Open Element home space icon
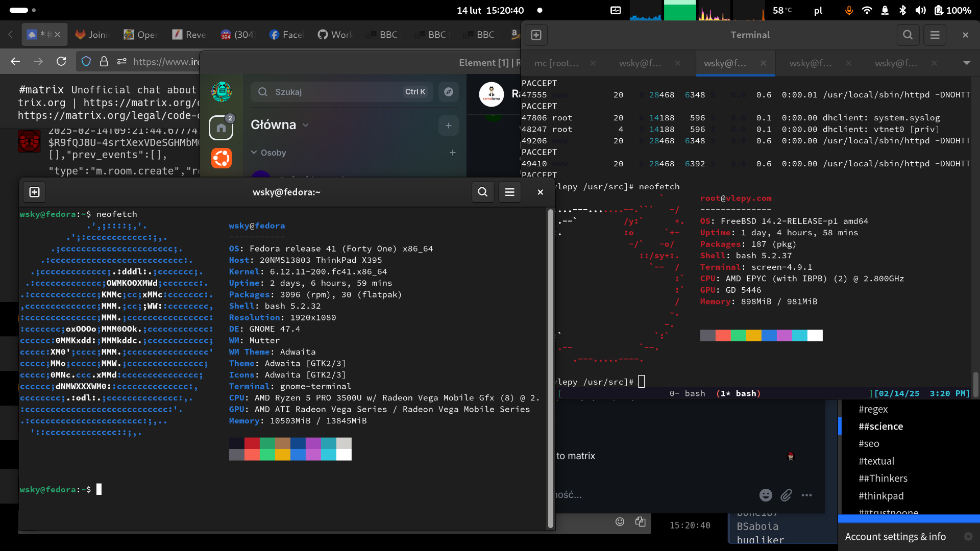 pos(221,128)
